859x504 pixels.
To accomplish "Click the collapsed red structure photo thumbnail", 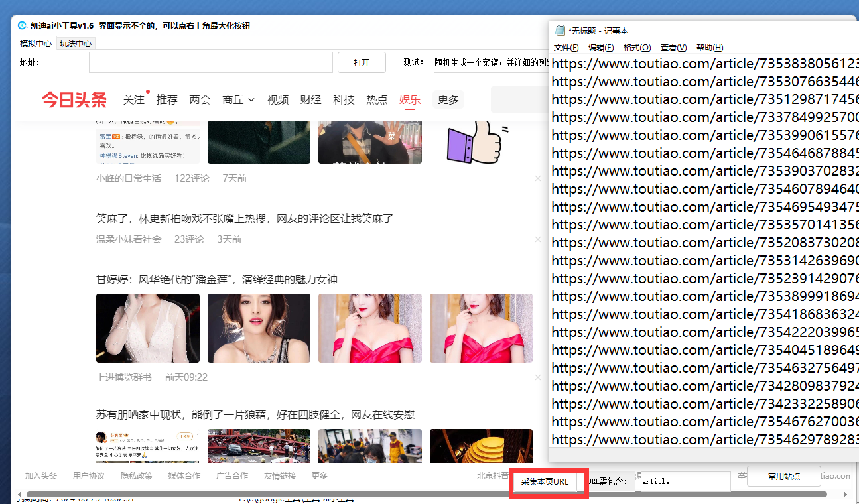I will pos(259,446).
